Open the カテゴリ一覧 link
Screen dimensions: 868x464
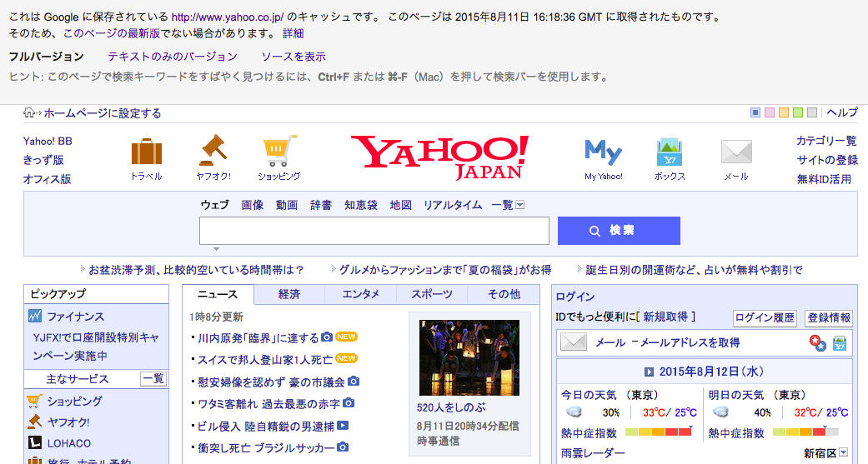coord(826,141)
